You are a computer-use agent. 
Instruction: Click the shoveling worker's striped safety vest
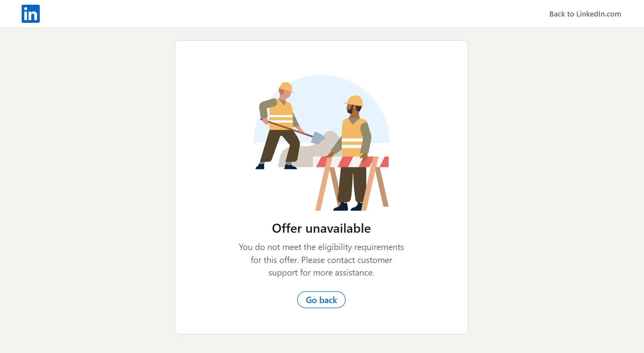pyautogui.click(x=281, y=115)
